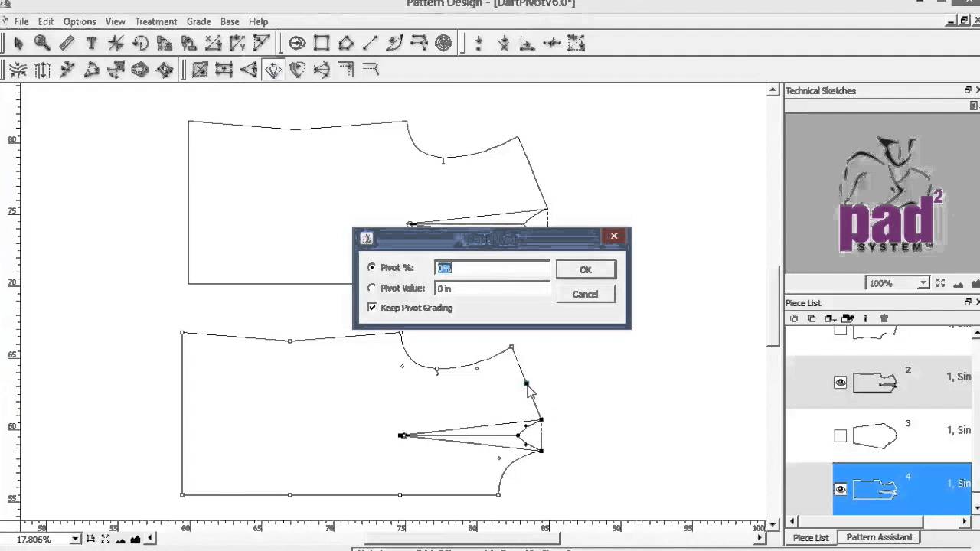Select piece 3 thumbnail in Piece List
The height and width of the screenshot is (551, 980).
(x=875, y=435)
